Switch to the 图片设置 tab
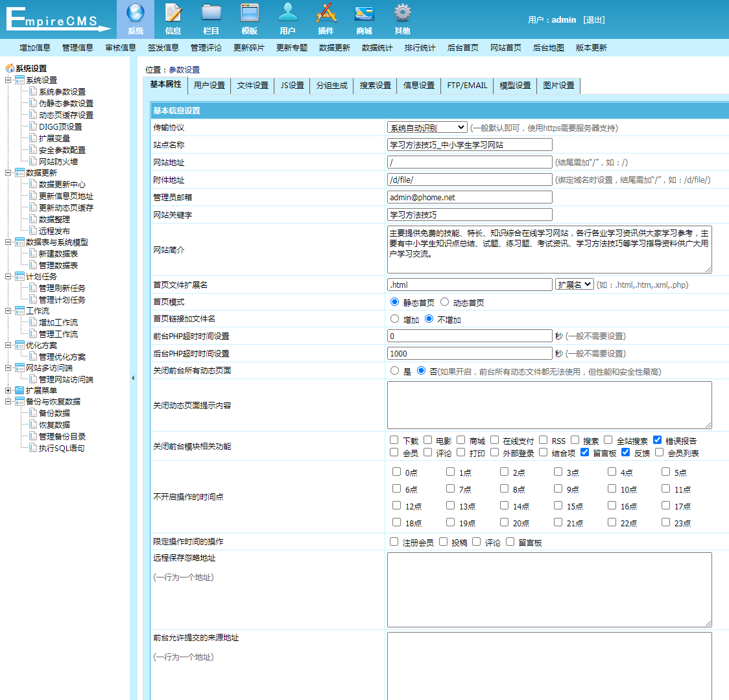Image resolution: width=729 pixels, height=700 pixels. (559, 86)
